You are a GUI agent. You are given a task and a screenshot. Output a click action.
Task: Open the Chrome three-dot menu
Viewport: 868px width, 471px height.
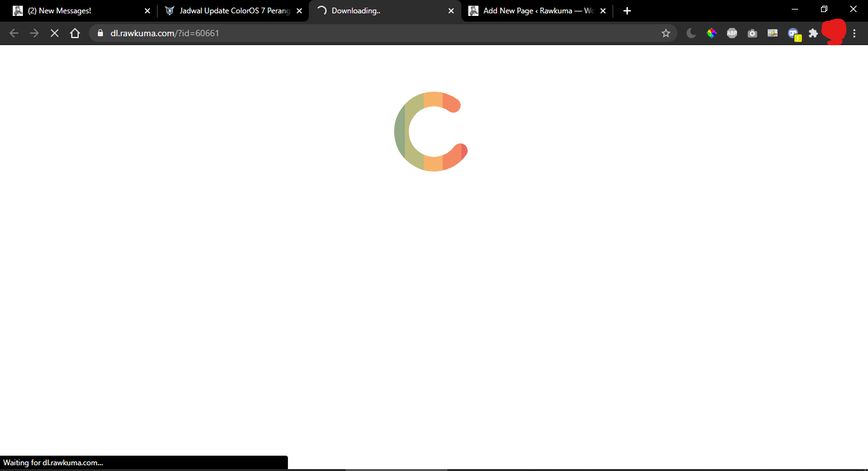855,33
